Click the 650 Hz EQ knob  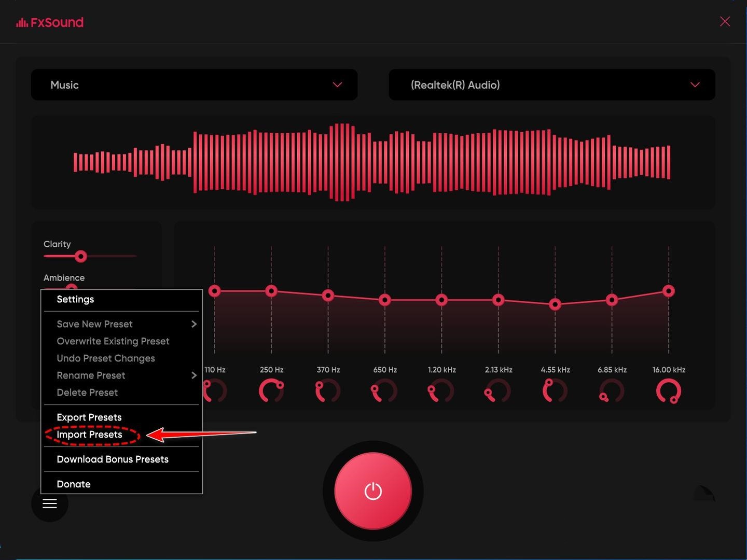click(x=384, y=391)
